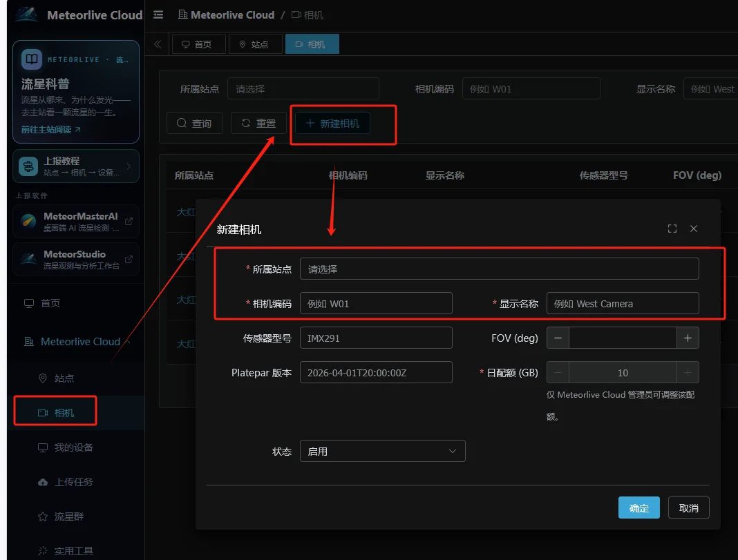Viewport: 738px width, 560px height.
Task: Open the 首页 tab
Action: [198, 44]
